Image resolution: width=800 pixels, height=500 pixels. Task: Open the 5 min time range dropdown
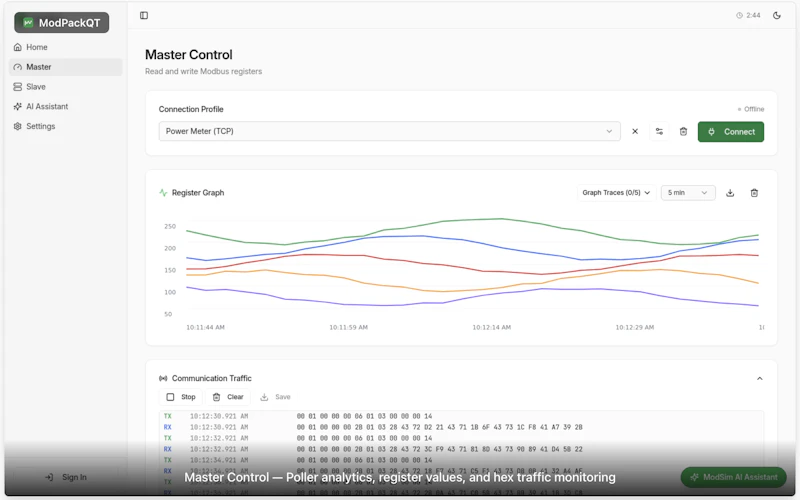pyautogui.click(x=688, y=193)
